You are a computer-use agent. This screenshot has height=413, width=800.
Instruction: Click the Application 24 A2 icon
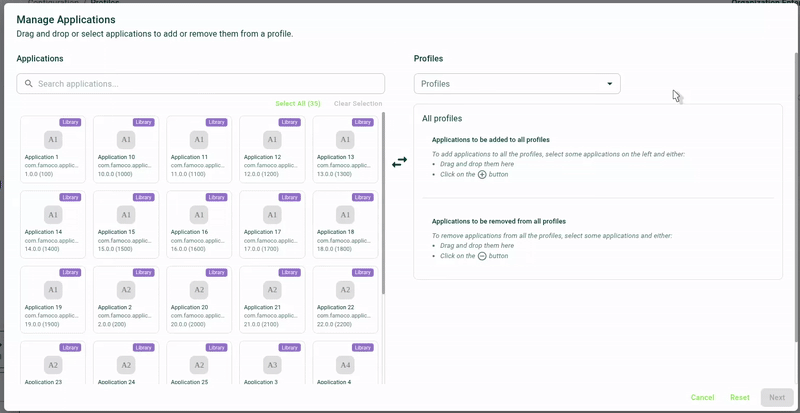coord(126,365)
